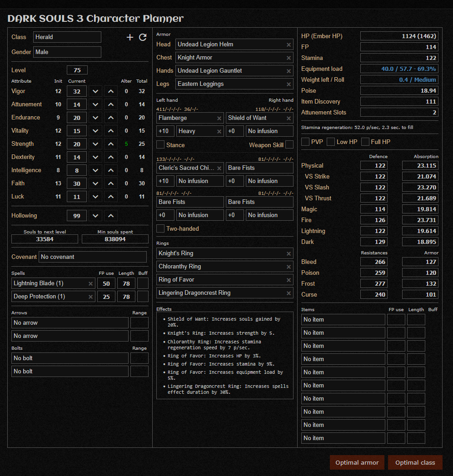
Task: Clear the Cleric's Sacred Chime slot
Action: click(219, 168)
